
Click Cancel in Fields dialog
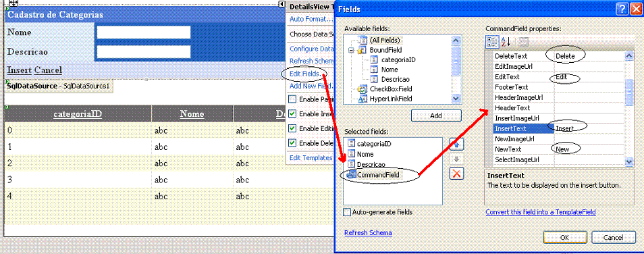(613, 238)
